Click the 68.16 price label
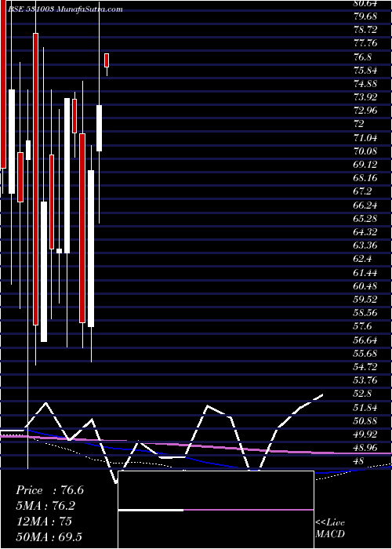 tap(366, 178)
